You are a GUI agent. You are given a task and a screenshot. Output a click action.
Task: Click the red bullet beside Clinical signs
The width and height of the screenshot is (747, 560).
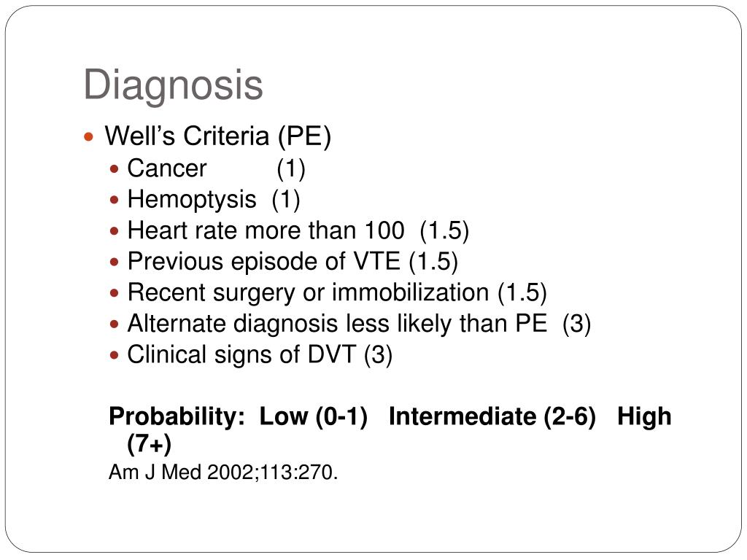tap(114, 355)
